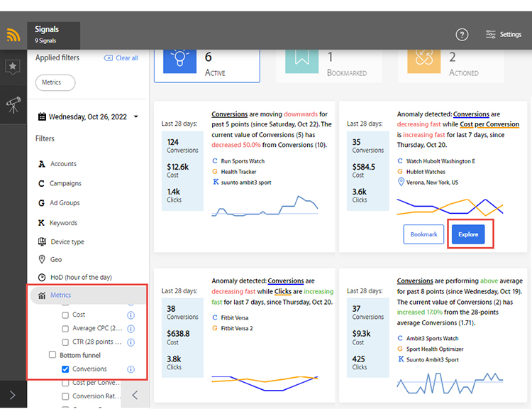Collapse the Metrics filter section
This screenshot has width=532, height=419.
click(88, 295)
